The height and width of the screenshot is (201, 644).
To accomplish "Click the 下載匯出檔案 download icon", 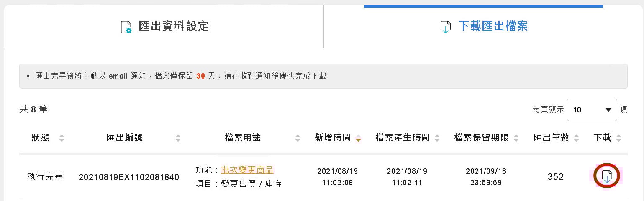I will 445,27.
